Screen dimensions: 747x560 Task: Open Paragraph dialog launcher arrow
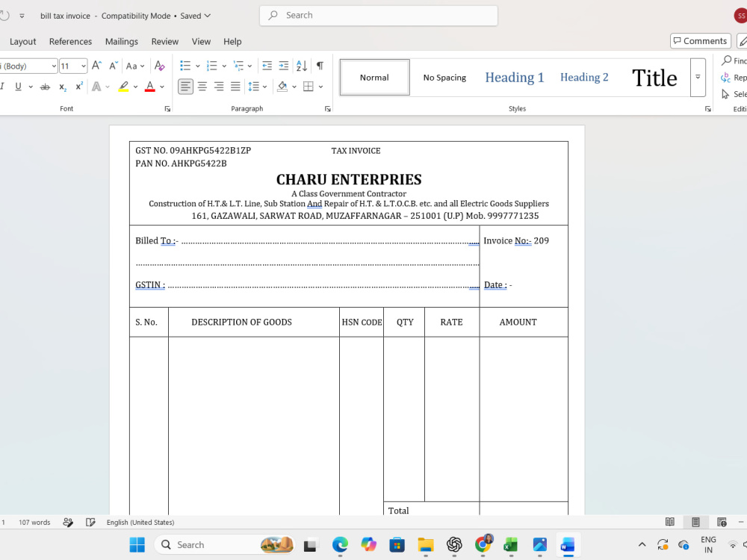[328, 109]
